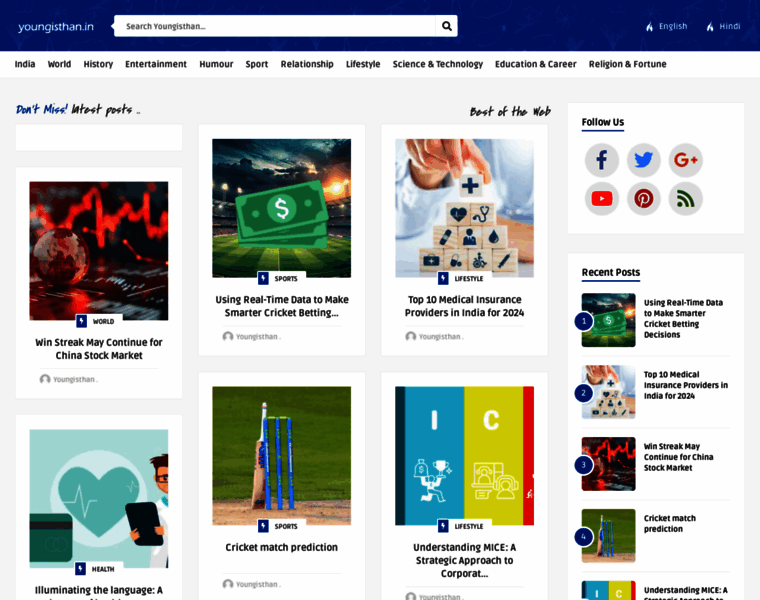Select the Sport menu item
Screen dimensions: 760x600
point(256,64)
